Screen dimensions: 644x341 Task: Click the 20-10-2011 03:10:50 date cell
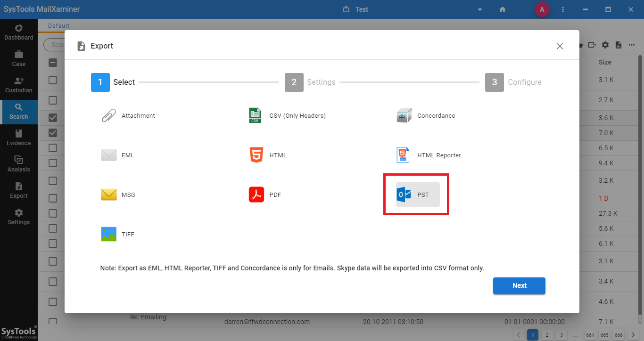[393, 322]
